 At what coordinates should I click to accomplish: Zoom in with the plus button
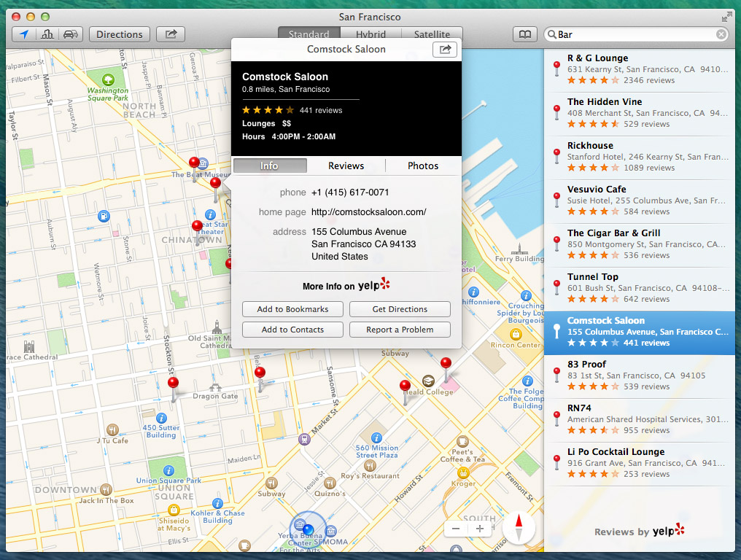[480, 529]
